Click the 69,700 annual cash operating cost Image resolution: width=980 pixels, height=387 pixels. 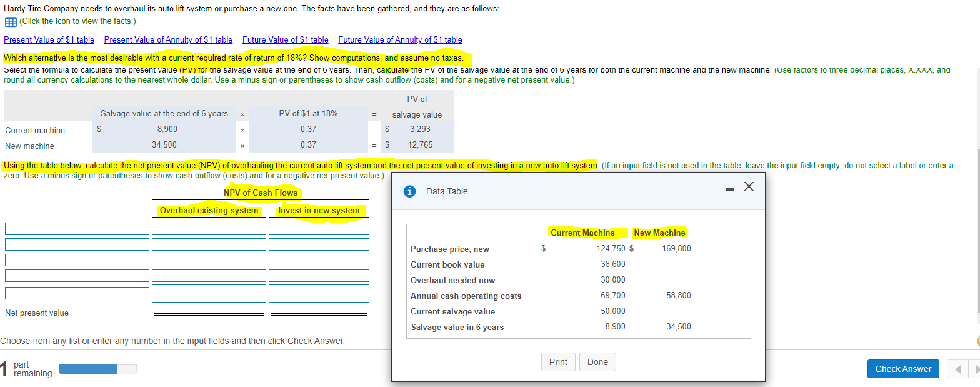click(x=613, y=296)
